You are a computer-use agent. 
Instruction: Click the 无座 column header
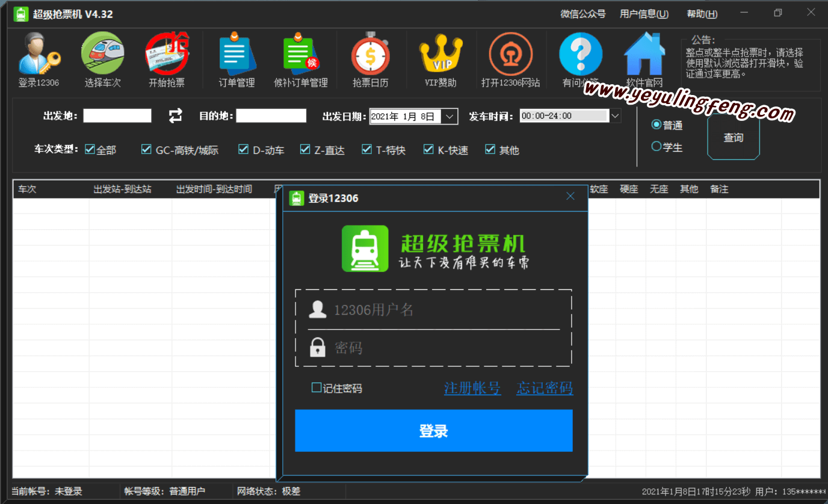click(x=660, y=189)
